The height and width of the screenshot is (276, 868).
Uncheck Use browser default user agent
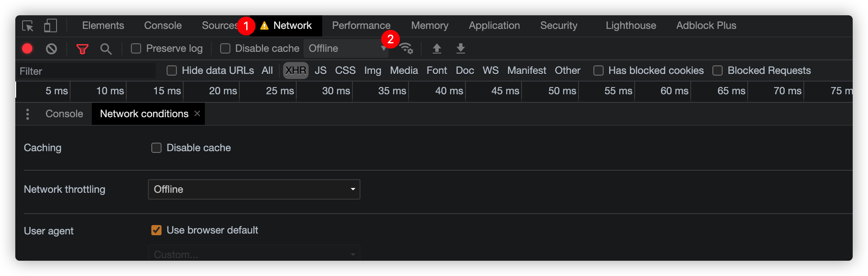156,230
